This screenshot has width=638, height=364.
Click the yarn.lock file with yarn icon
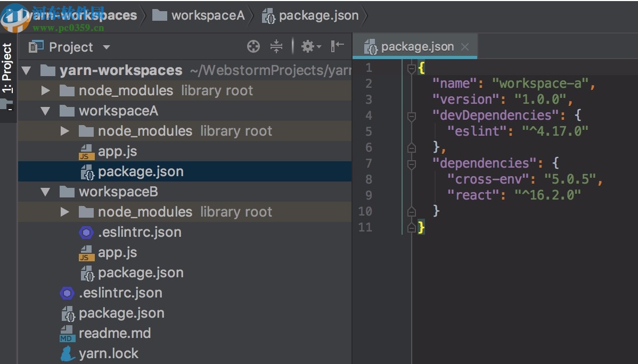click(108, 353)
